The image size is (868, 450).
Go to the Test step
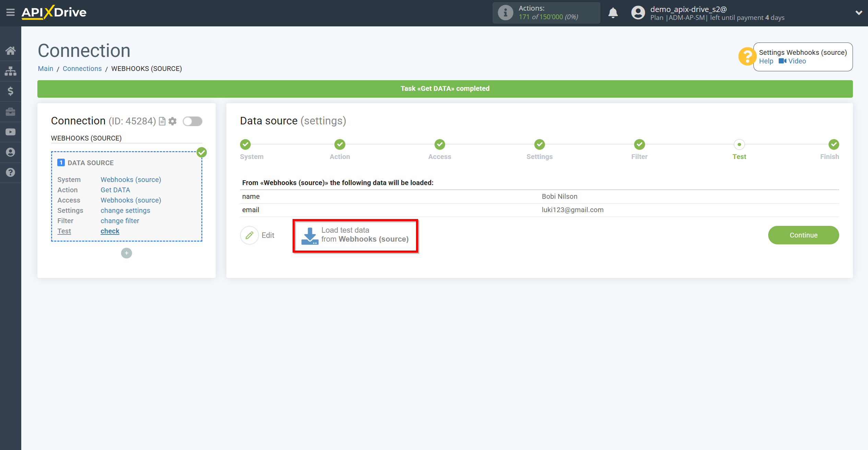(739, 145)
